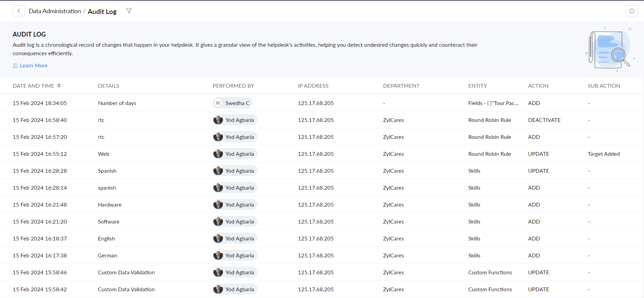Click Yod Agbaria avatar in Web row
Viewport: 644px width, 298px height.
tap(218, 154)
